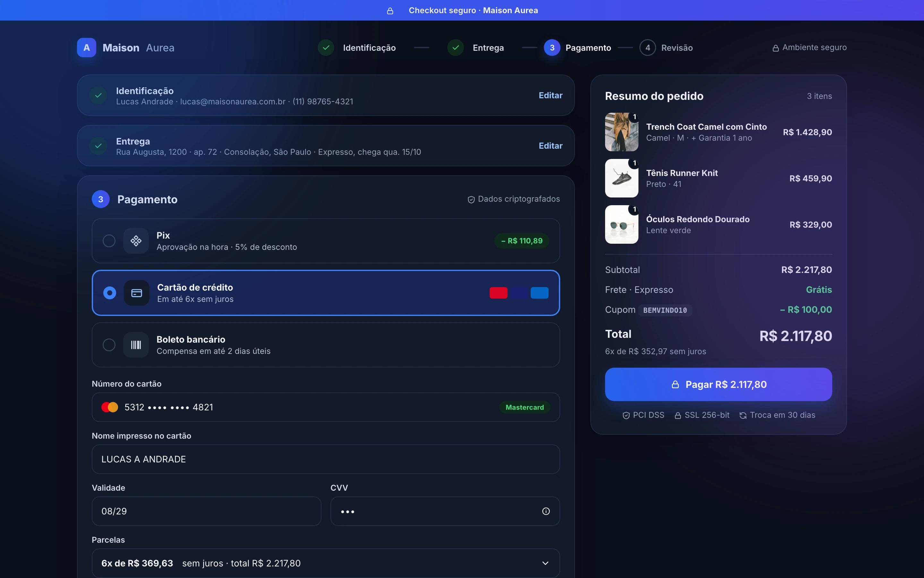Click the Validade input field

tap(207, 511)
